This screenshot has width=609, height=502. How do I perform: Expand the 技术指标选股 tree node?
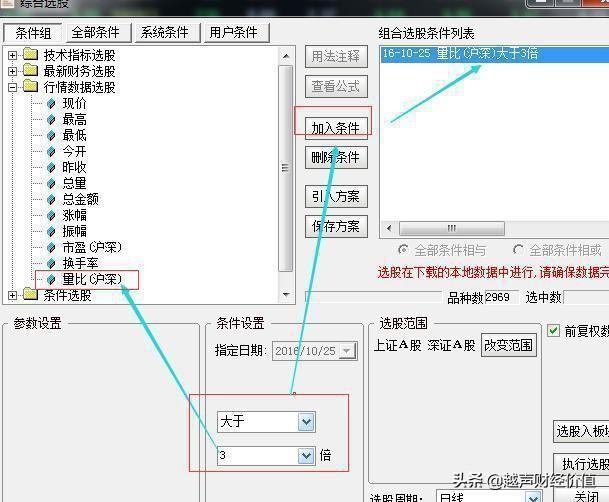point(12,55)
